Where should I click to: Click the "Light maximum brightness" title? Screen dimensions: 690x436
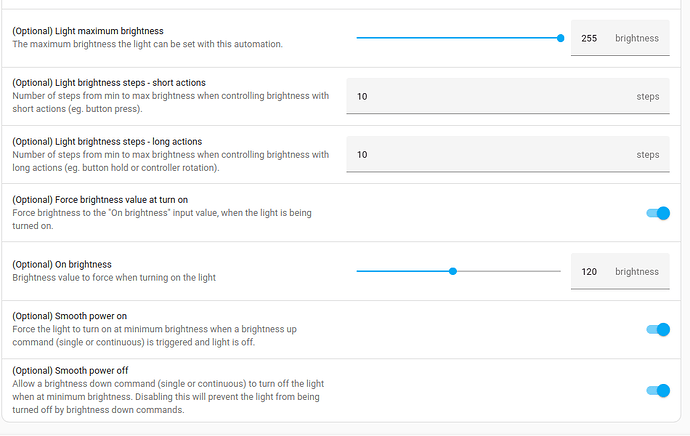click(87, 32)
